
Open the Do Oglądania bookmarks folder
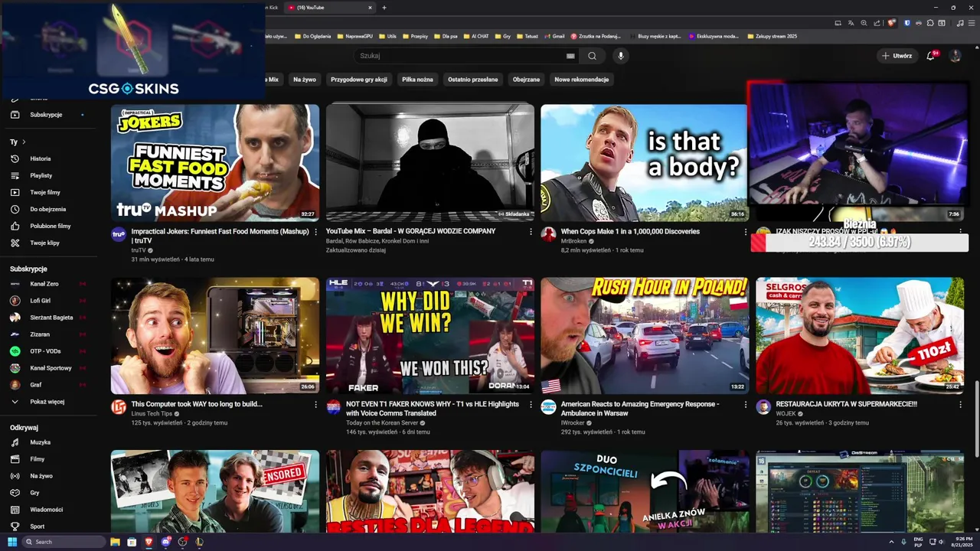[x=312, y=36]
